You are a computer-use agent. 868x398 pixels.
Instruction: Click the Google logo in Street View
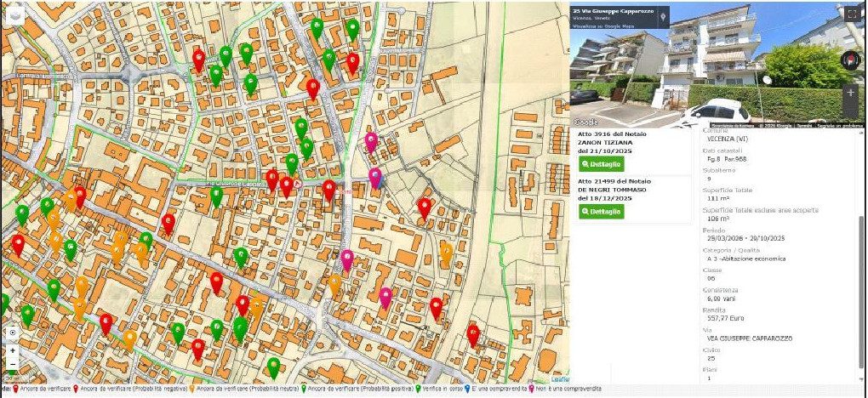585,122
